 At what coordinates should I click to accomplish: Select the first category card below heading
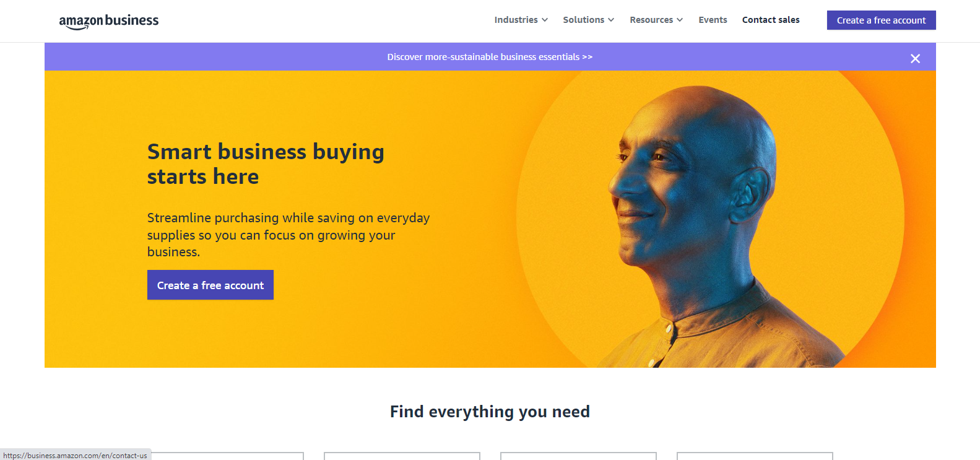tap(225, 456)
